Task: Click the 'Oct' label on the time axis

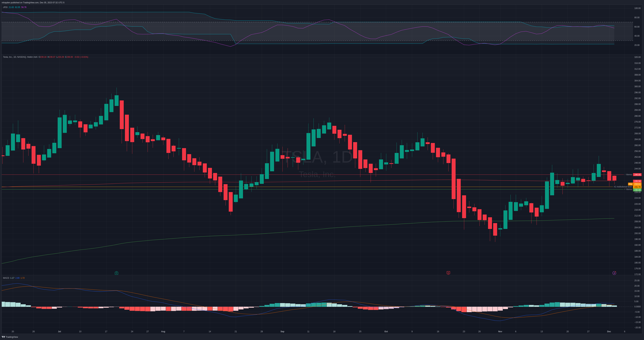Action: [386, 331]
